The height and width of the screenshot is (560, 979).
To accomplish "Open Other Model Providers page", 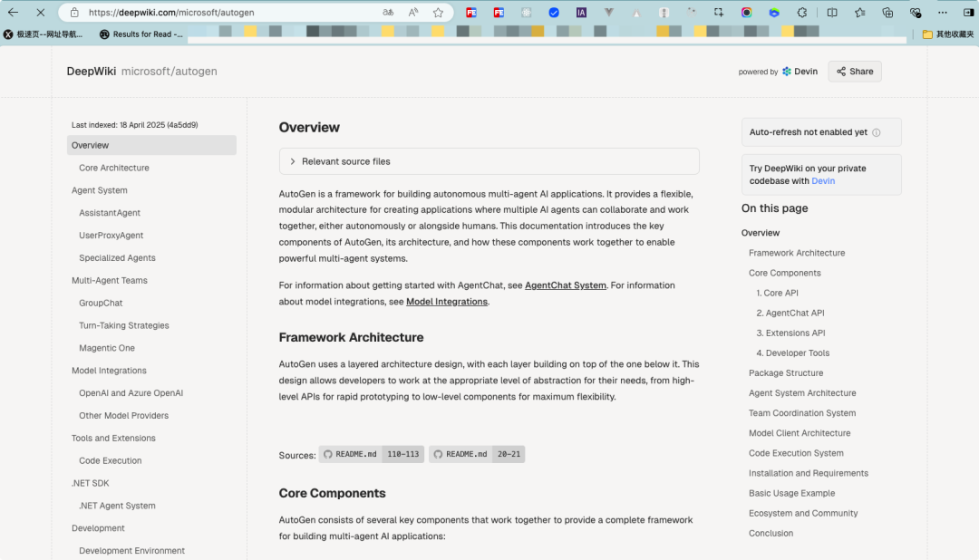I will [x=123, y=415].
